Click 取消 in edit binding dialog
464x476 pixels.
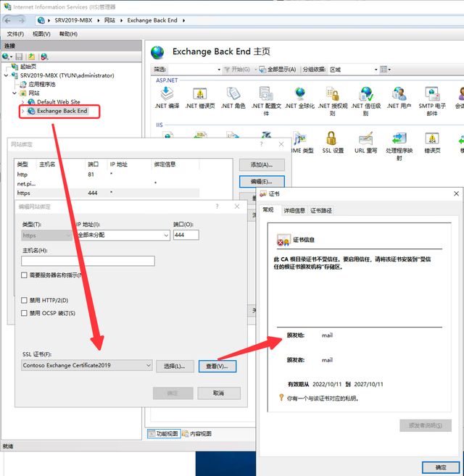tap(219, 393)
